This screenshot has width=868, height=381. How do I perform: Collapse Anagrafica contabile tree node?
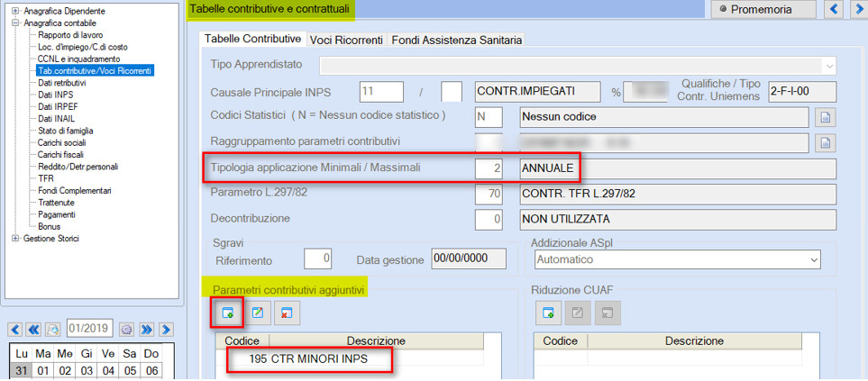15,23
